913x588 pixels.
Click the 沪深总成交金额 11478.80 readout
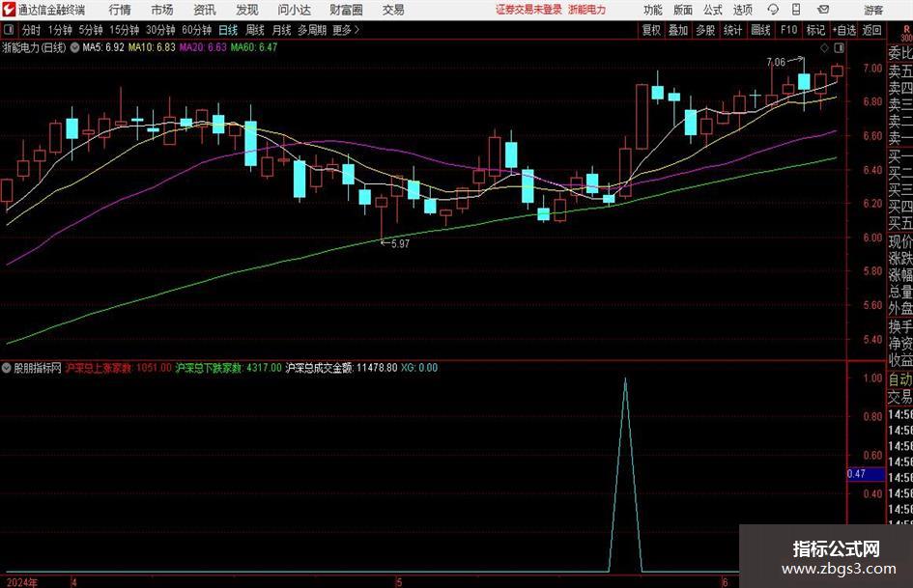[341, 368]
